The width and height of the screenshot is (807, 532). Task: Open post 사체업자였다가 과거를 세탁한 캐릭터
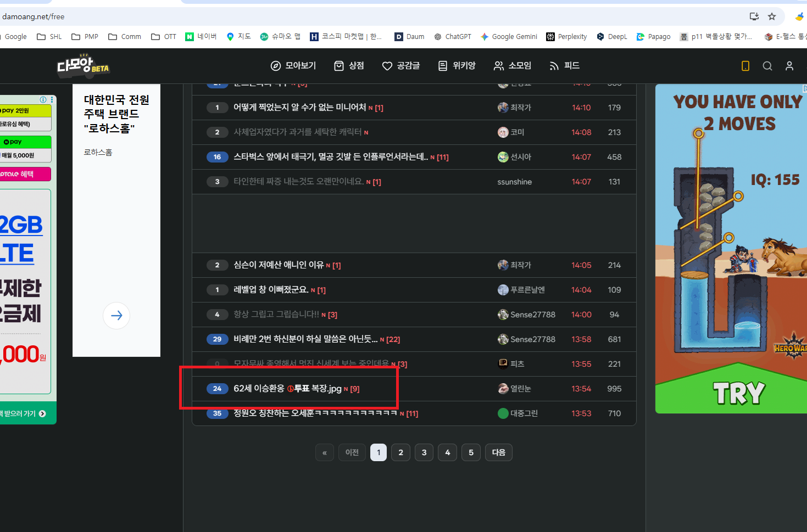click(x=298, y=132)
